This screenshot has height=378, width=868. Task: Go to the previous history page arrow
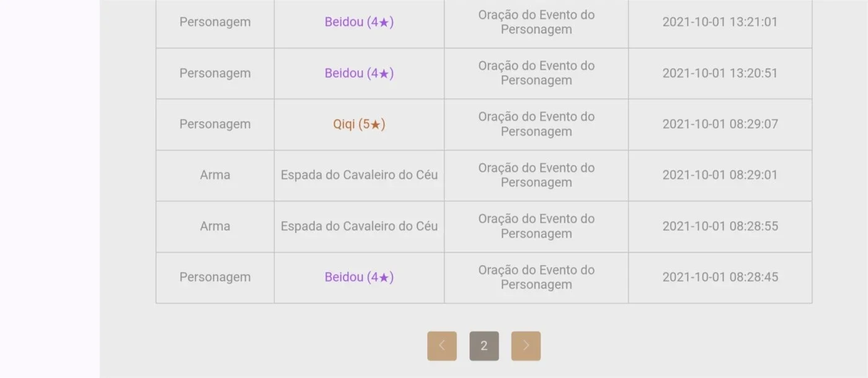(x=441, y=346)
